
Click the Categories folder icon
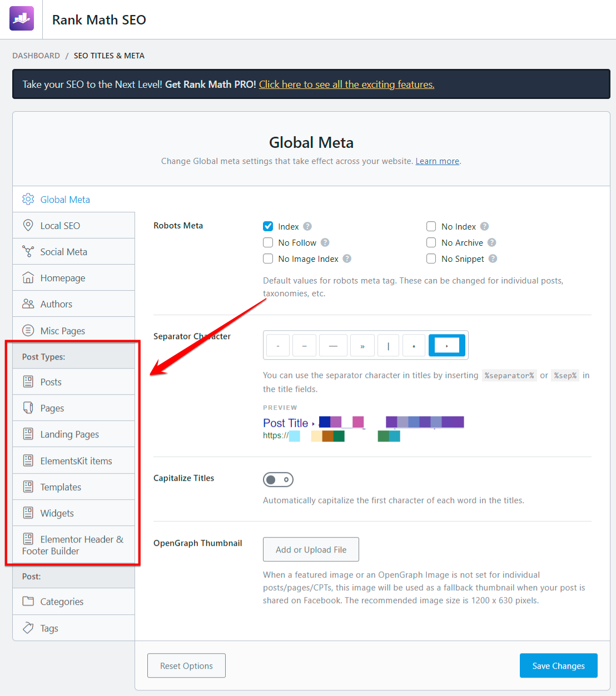point(28,601)
